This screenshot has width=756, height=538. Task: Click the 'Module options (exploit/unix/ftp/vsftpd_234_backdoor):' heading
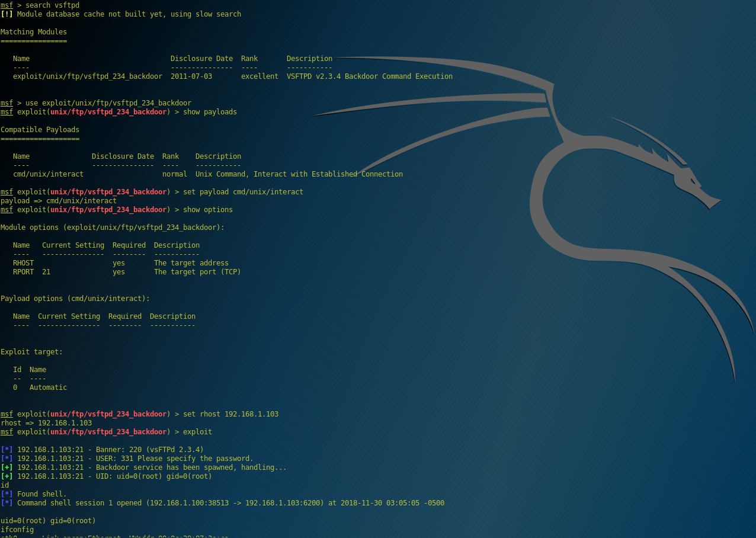113,228
